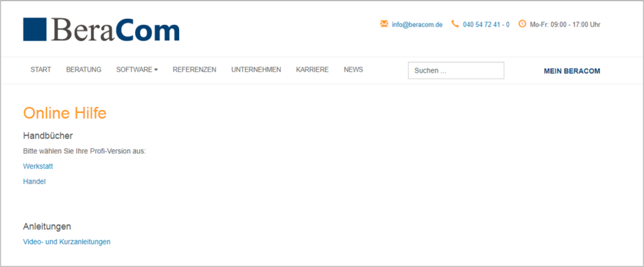
Task: Open the REFERENZEN page
Action: 194,70
